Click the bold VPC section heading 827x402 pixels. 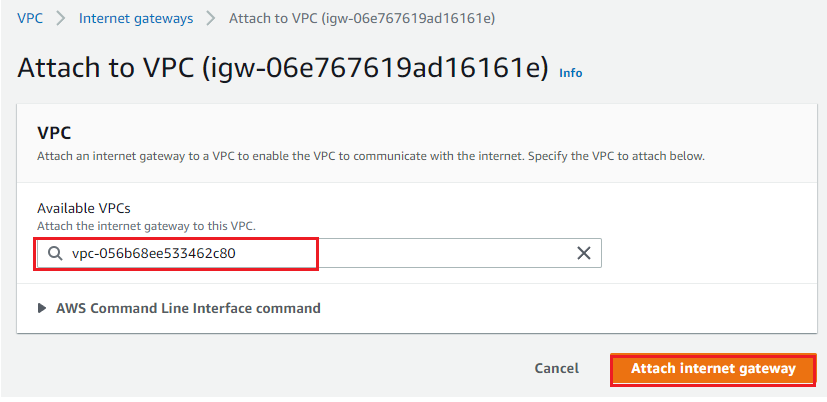(54, 133)
